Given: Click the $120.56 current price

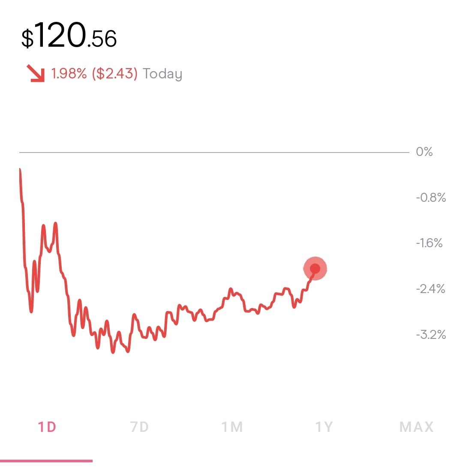Looking at the screenshot, I should 69,36.
